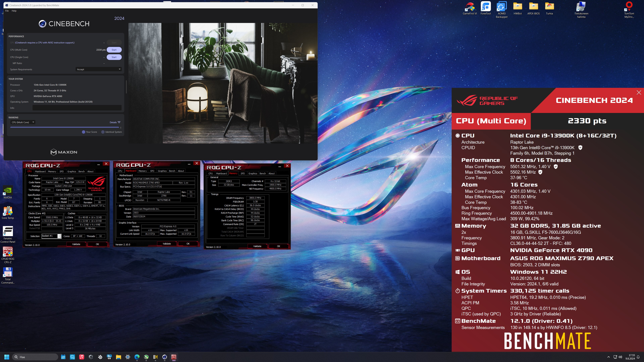Viewport: 644px width, 362px height.
Task: Start the CPU (Single Core) benchmark
Action: point(114,57)
